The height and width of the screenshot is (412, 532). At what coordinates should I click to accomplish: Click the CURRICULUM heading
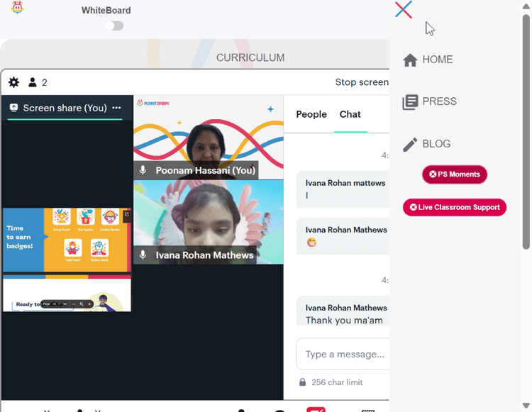pos(250,57)
